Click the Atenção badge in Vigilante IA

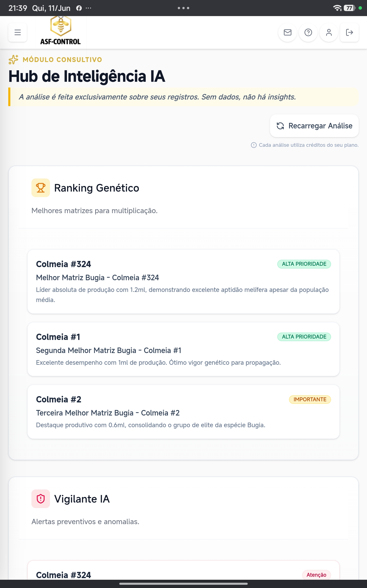[x=316, y=575]
